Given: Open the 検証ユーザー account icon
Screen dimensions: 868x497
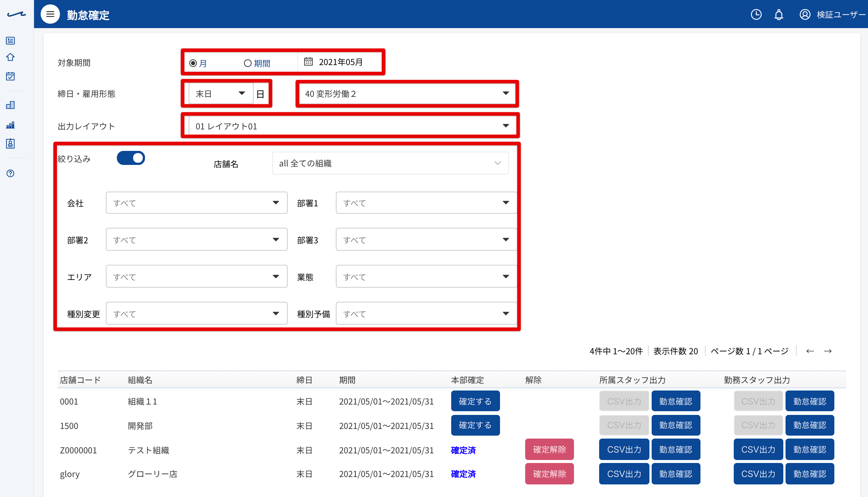Looking at the screenshot, I should tap(805, 14).
